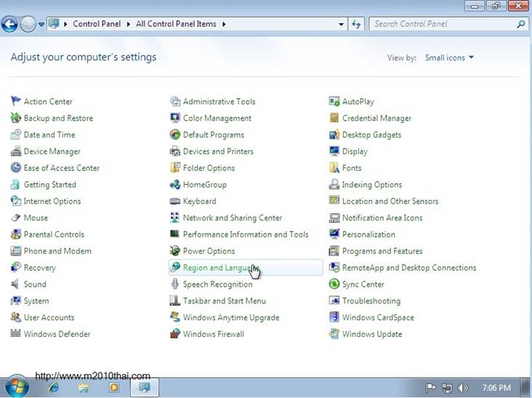
Task: Open the Power Options icon
Action: pos(174,250)
